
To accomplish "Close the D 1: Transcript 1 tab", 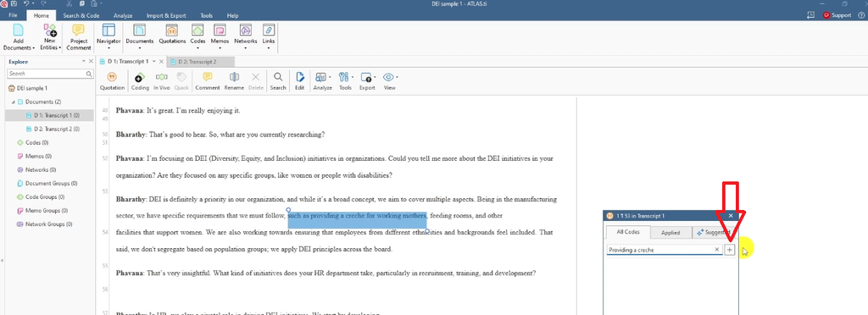I will (161, 61).
